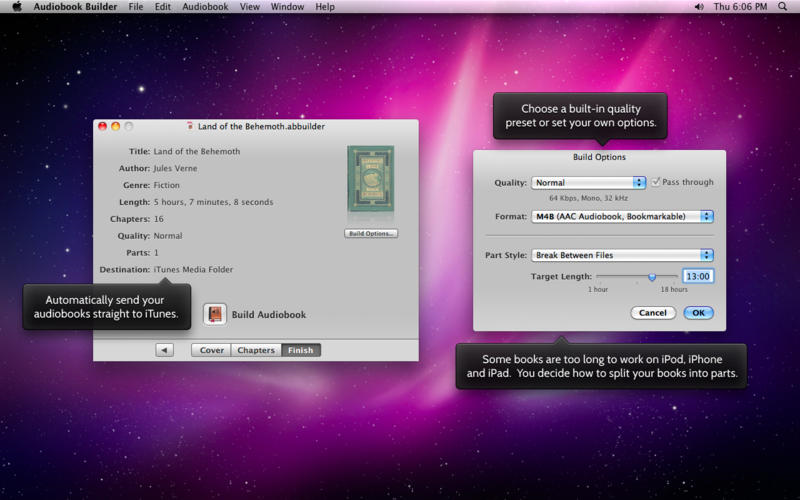Image resolution: width=800 pixels, height=500 pixels.
Task: Click Cancel in Build Options
Action: click(x=653, y=313)
